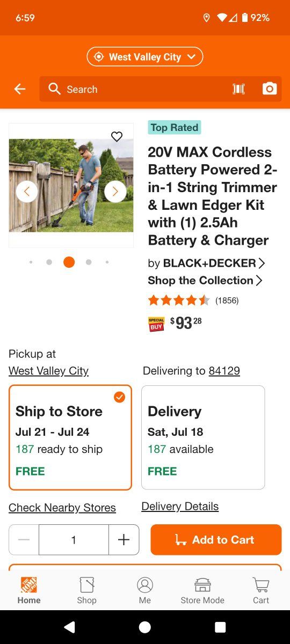Expand the West Valley City store dropdown

(145, 57)
